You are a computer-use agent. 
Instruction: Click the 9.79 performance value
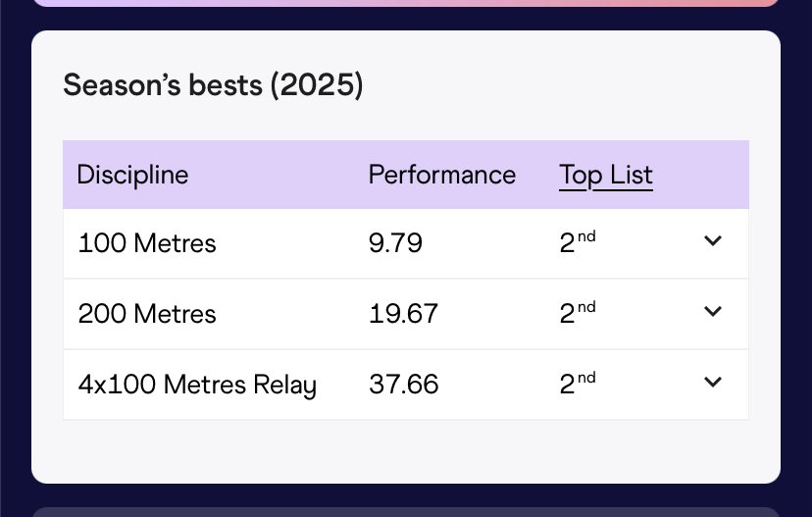(395, 243)
